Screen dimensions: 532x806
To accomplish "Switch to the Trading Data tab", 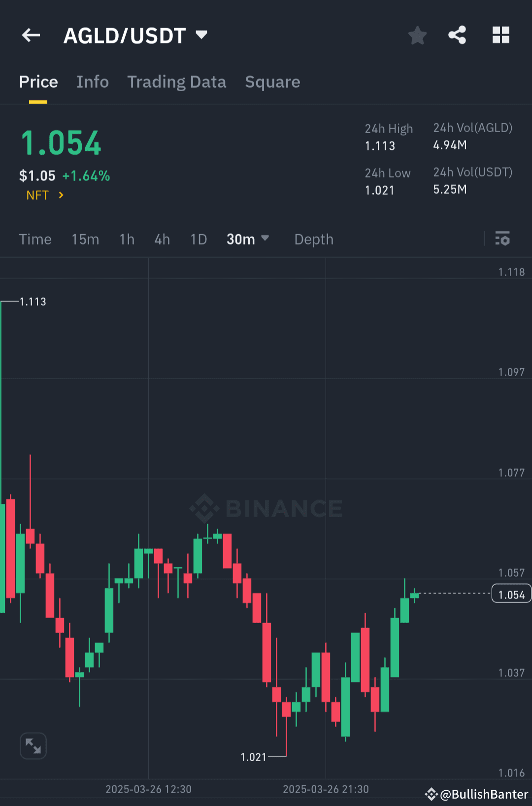I will tap(177, 82).
